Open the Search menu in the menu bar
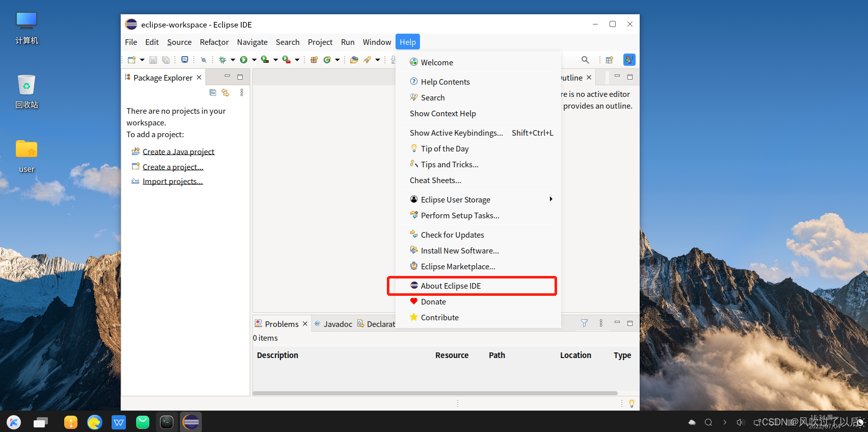 tap(287, 42)
